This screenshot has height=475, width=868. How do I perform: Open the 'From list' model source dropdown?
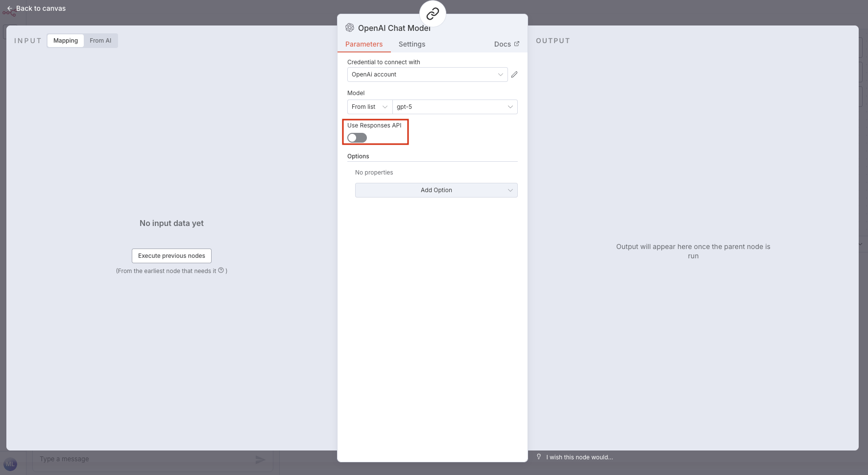coord(369,106)
